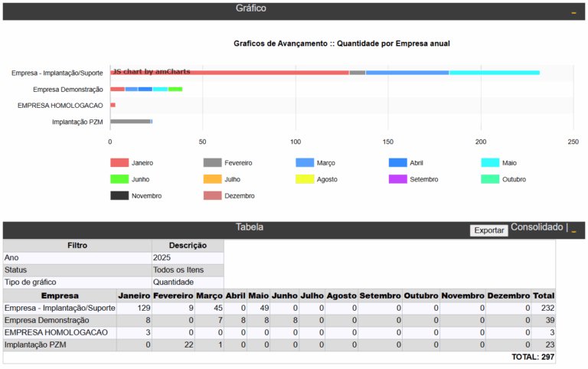This screenshot has width=588, height=369.
Task: Collapse the Gráfico panel using minimize icon
Action: point(573,13)
